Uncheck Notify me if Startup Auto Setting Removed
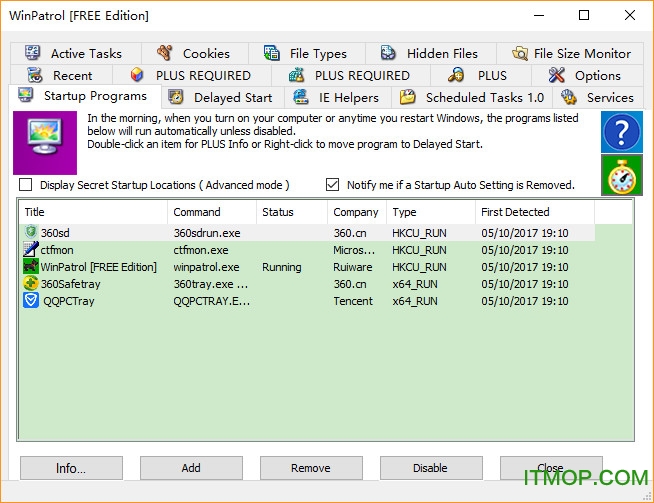 tap(332, 184)
